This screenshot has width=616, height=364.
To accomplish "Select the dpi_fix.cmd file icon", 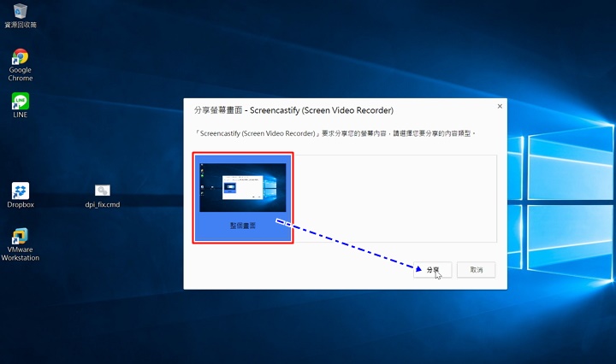I will (x=103, y=197).
